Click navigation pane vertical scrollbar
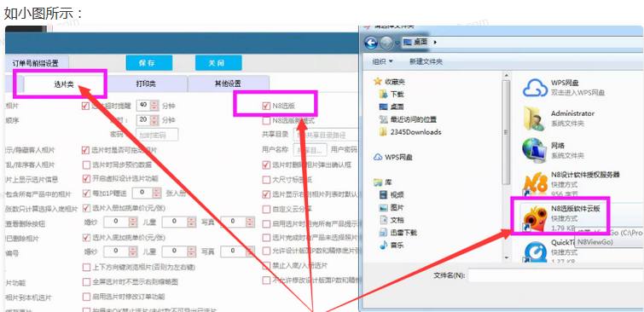This screenshot has height=312, width=644. [x=506, y=131]
